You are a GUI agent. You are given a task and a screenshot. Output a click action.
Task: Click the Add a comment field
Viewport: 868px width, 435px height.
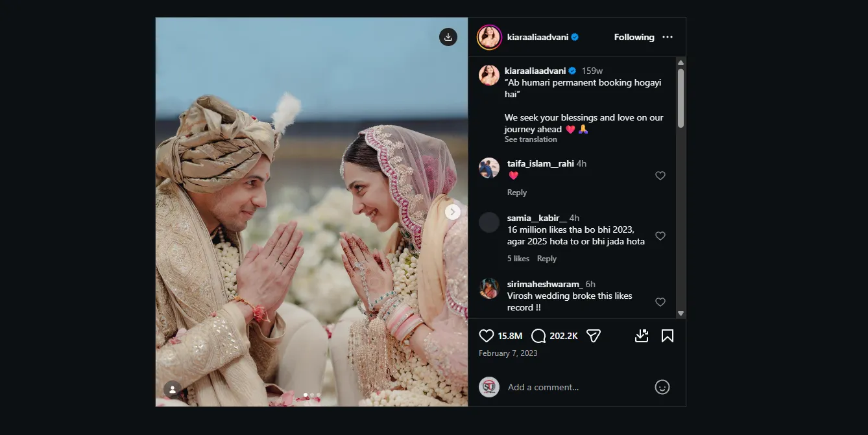[571, 387]
